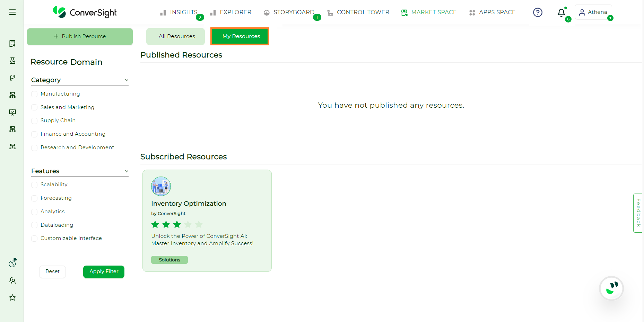This screenshot has width=644, height=322.
Task: Click the Athena profile button
Action: pyautogui.click(x=593, y=12)
